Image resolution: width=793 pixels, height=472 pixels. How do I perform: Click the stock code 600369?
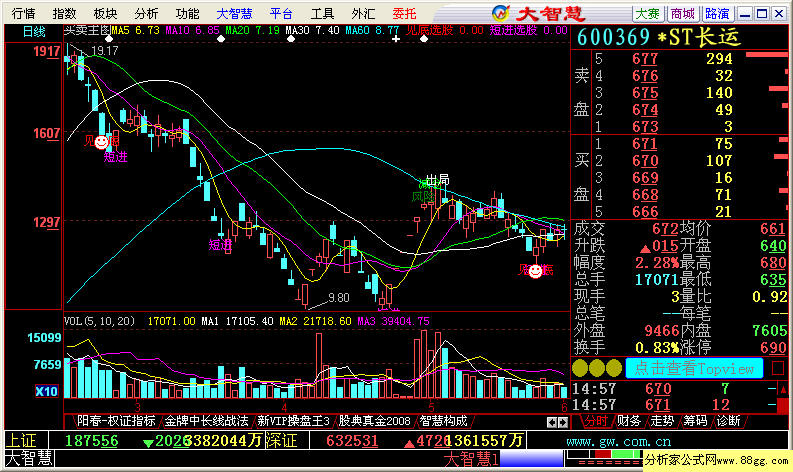[x=613, y=37]
